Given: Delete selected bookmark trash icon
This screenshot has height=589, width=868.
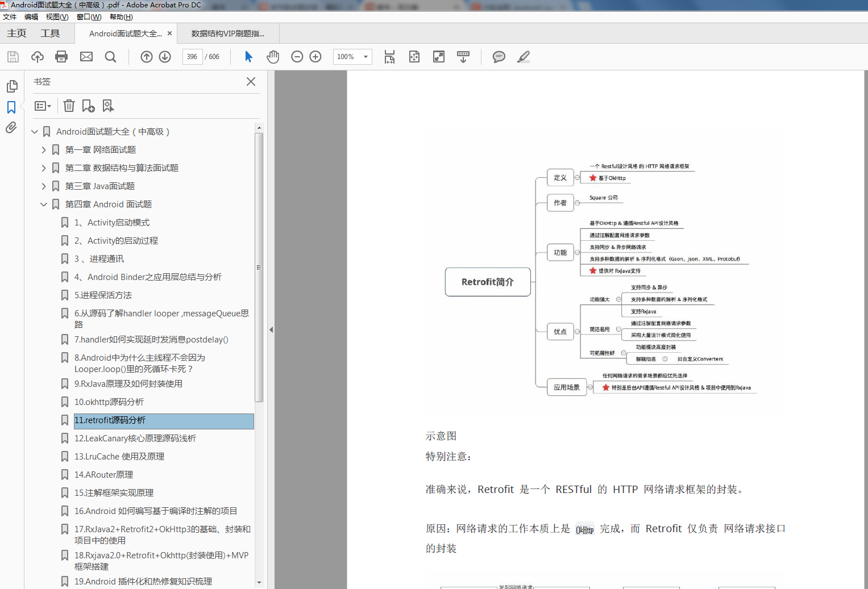Looking at the screenshot, I should (x=69, y=106).
